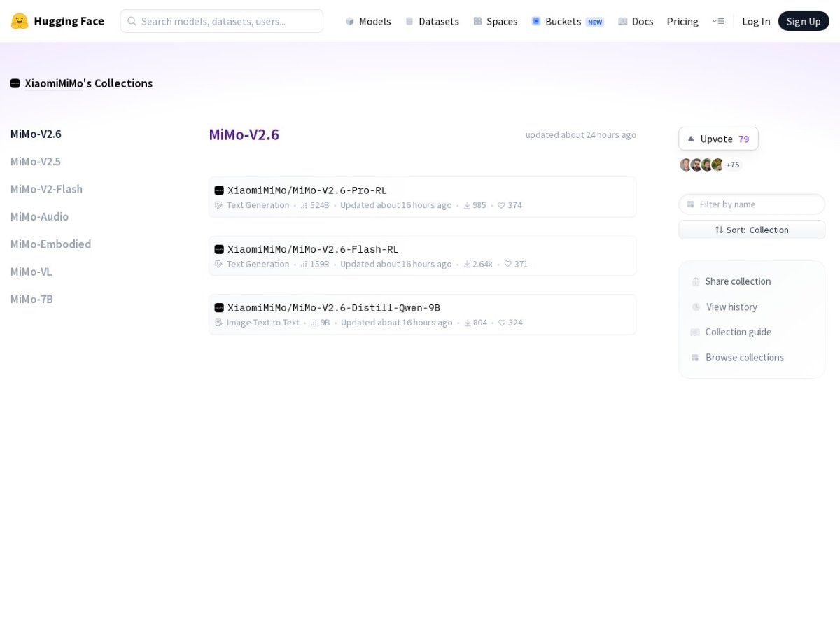Open the Buckets navigation item
The width and height of the screenshot is (840, 630).
click(568, 21)
